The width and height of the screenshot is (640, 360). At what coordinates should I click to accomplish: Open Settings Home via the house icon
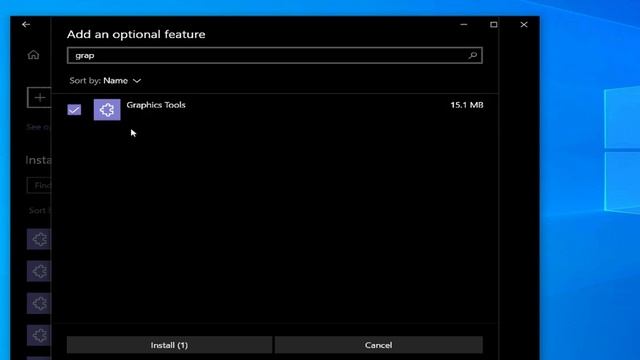tap(33, 54)
